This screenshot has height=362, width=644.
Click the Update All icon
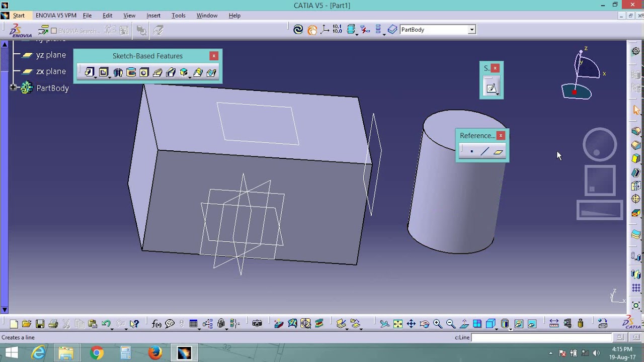[298, 30]
